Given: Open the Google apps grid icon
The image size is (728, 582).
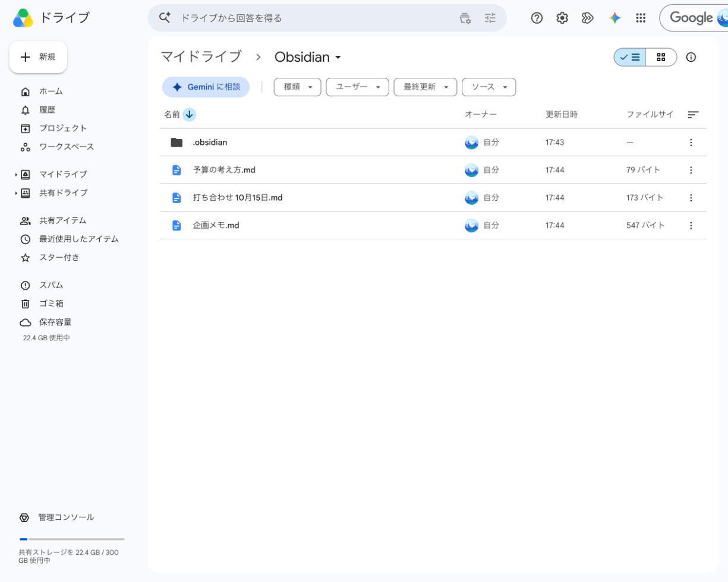Looking at the screenshot, I should 641,18.
